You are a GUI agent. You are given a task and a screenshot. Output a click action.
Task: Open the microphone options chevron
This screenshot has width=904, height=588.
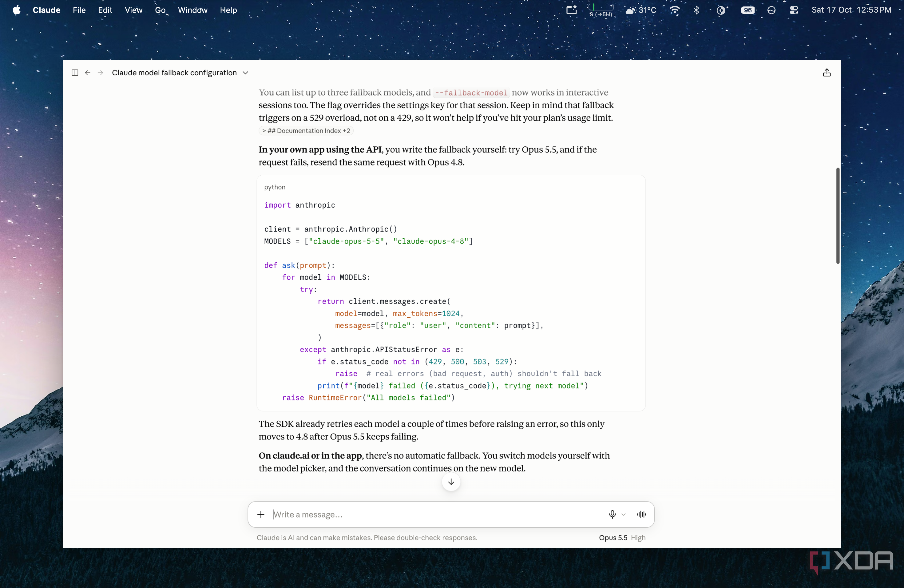pos(623,514)
